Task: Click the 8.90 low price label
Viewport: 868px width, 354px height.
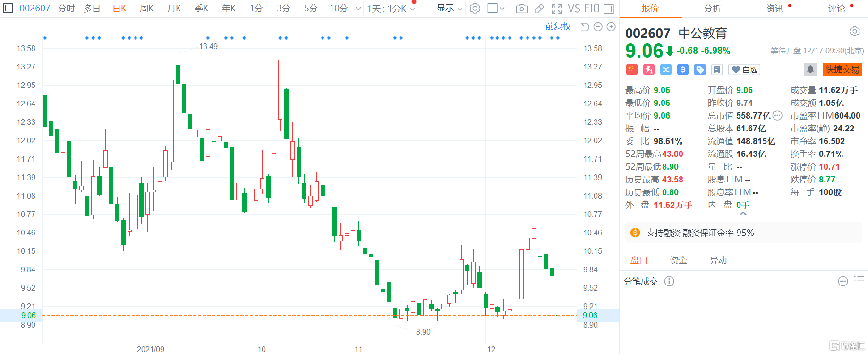Action: [x=423, y=332]
